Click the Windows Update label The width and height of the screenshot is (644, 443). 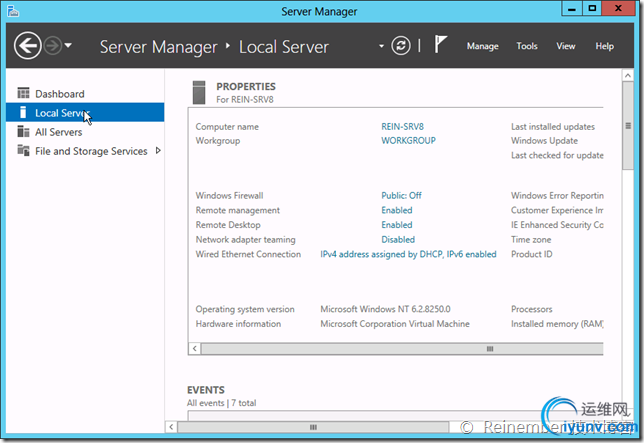point(544,140)
